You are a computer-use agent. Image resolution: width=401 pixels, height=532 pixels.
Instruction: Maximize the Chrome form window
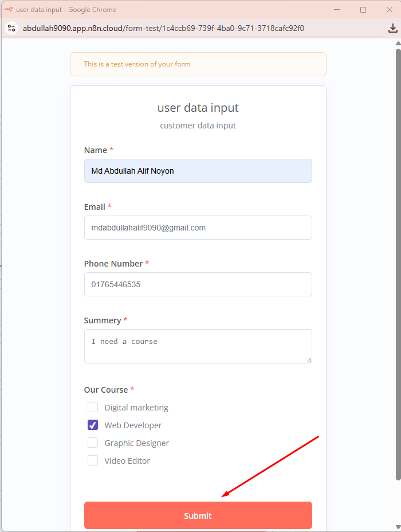363,10
